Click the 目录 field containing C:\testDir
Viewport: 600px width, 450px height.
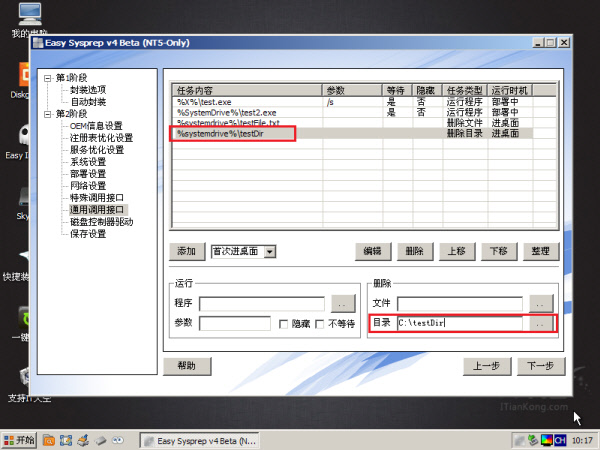point(460,323)
